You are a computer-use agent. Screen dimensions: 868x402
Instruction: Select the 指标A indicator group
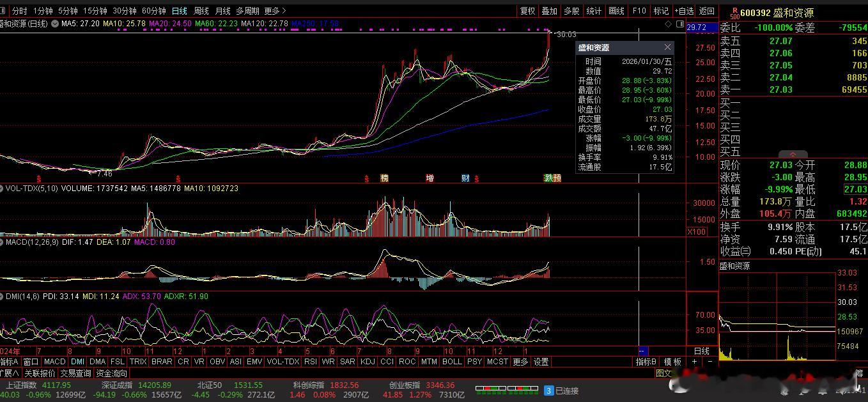coord(10,362)
